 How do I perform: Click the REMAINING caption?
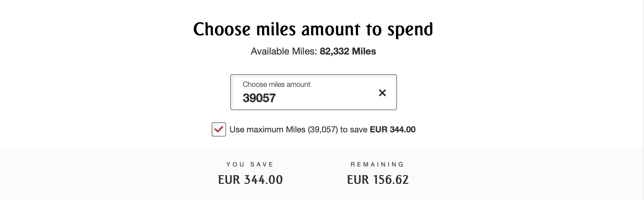(377, 164)
